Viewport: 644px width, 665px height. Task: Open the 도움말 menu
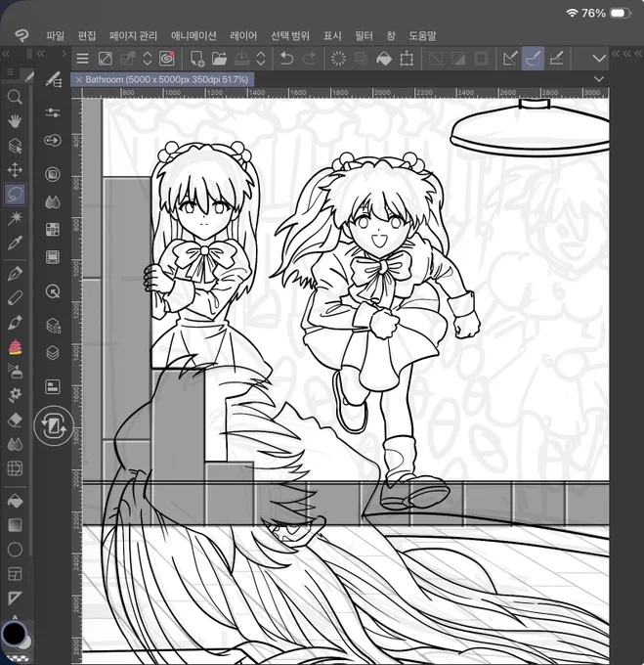[x=422, y=36]
